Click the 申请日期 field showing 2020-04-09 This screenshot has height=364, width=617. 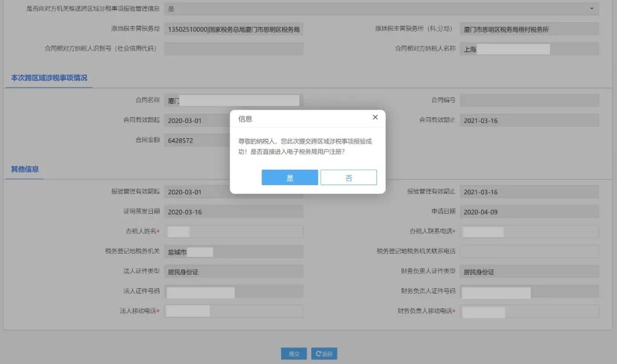coord(530,211)
